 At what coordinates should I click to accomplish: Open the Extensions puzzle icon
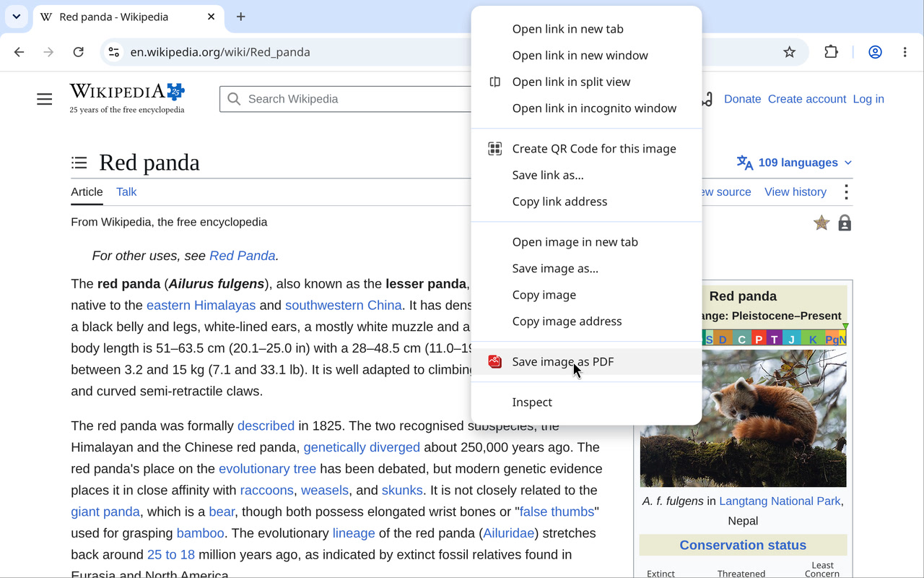click(832, 52)
